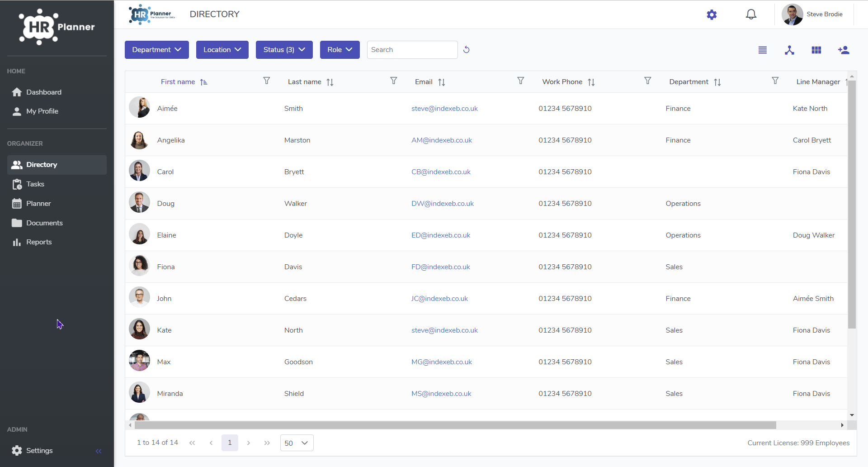
Task: Open the First name column filter icon
Action: [x=267, y=81]
